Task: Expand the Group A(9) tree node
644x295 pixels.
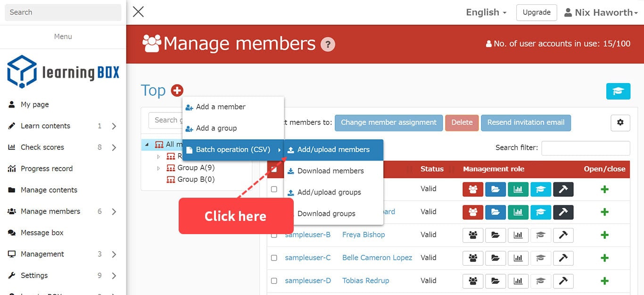Action: [158, 168]
